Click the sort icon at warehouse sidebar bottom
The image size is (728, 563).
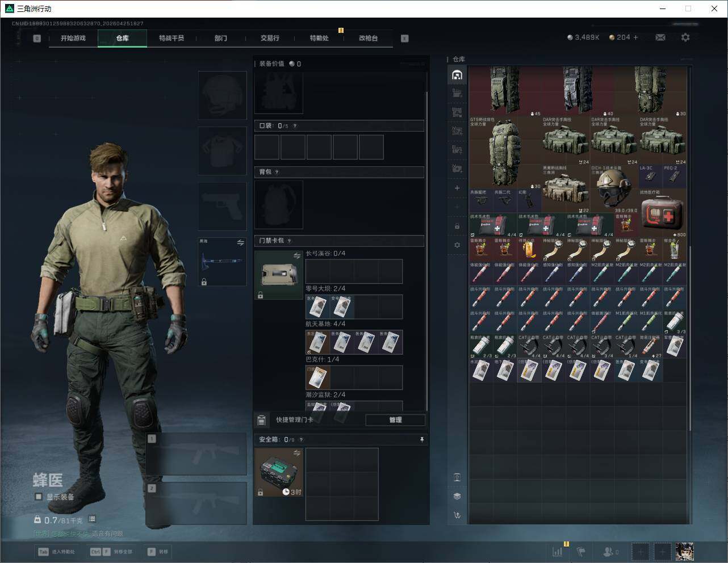pyautogui.click(x=457, y=515)
